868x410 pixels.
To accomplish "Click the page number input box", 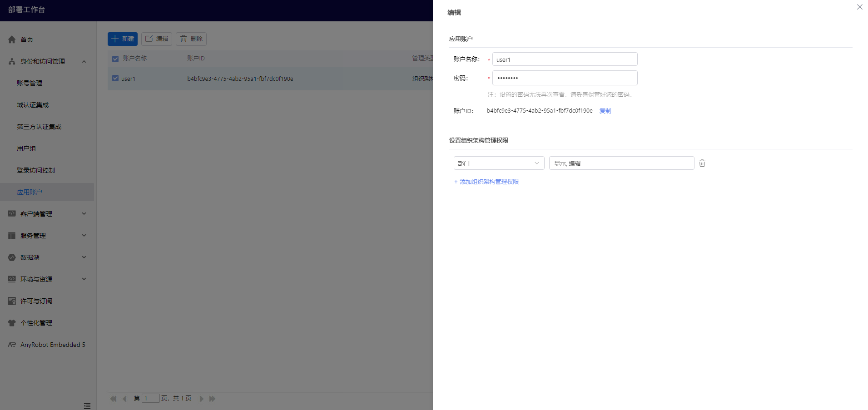I will [150, 398].
